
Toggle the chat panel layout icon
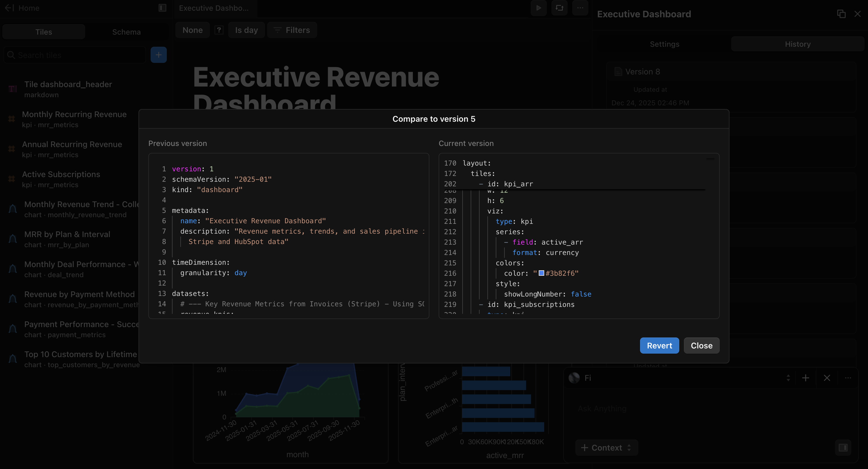843,447
